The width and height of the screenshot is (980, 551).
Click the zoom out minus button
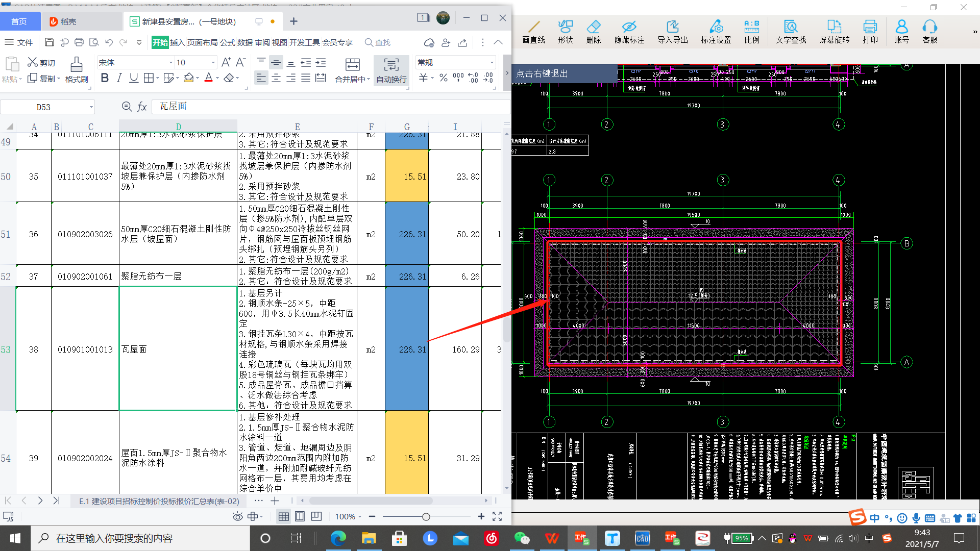(x=372, y=516)
